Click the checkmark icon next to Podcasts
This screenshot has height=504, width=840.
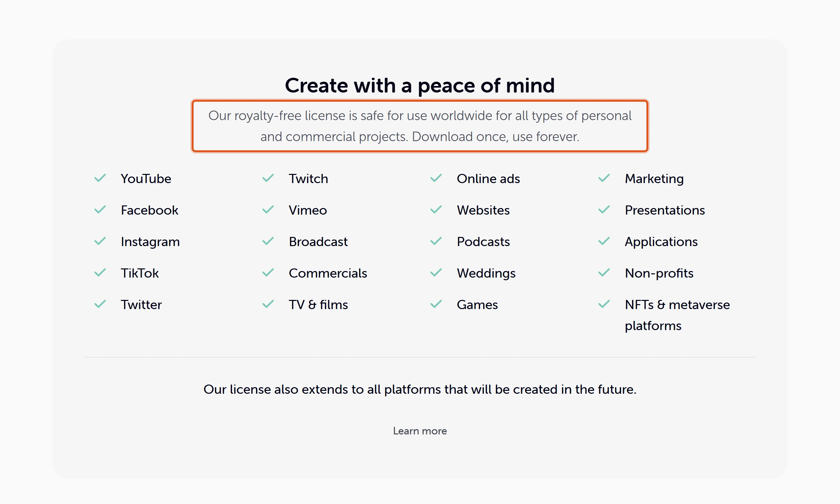[436, 241]
